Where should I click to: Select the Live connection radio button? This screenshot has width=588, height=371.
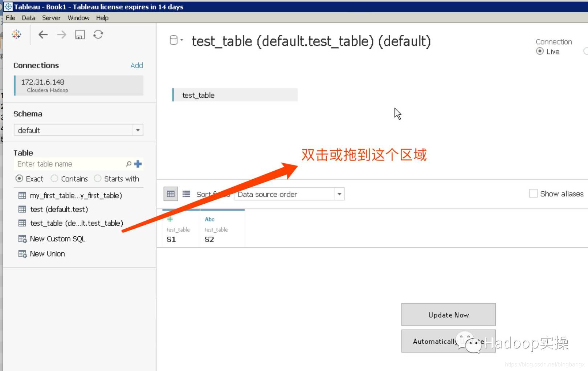pyautogui.click(x=540, y=51)
